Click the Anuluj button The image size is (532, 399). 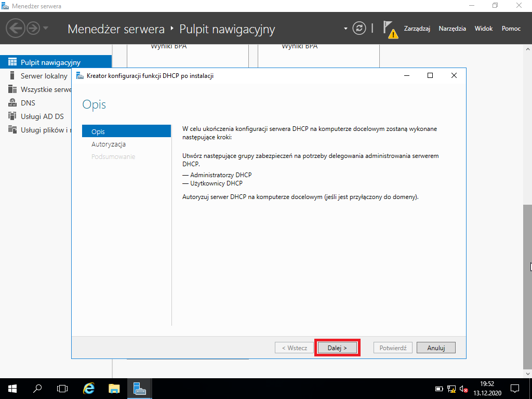point(436,348)
